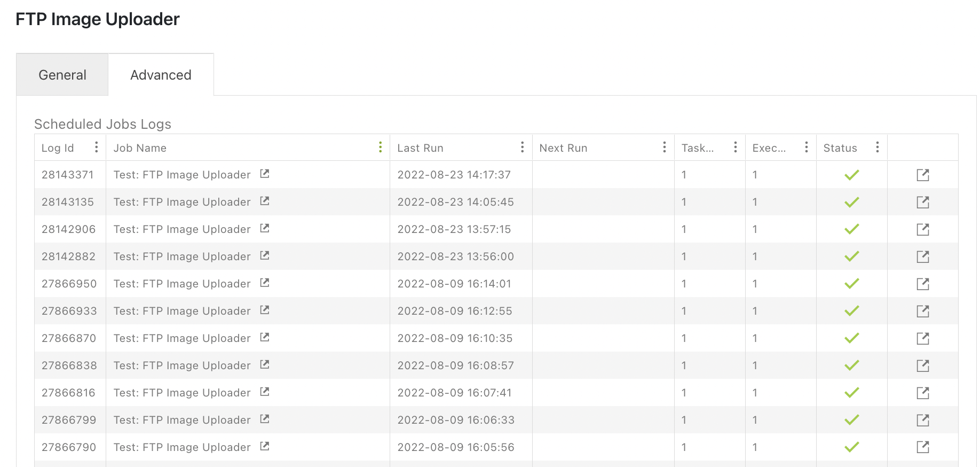Screen dimensions: 980x467
Task: View log details for run 2022-08-23 14:05:45
Action: click(923, 202)
